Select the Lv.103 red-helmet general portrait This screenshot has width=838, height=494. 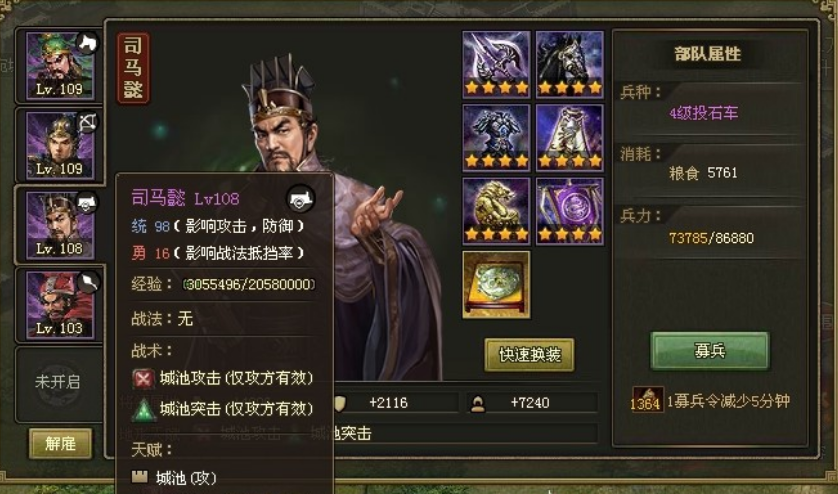pyautogui.click(x=60, y=305)
